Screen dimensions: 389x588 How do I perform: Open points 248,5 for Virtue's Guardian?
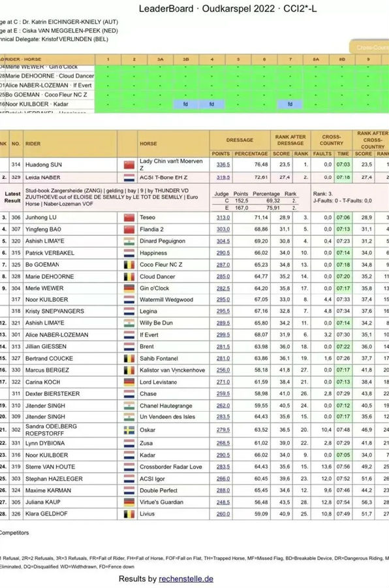click(x=223, y=502)
